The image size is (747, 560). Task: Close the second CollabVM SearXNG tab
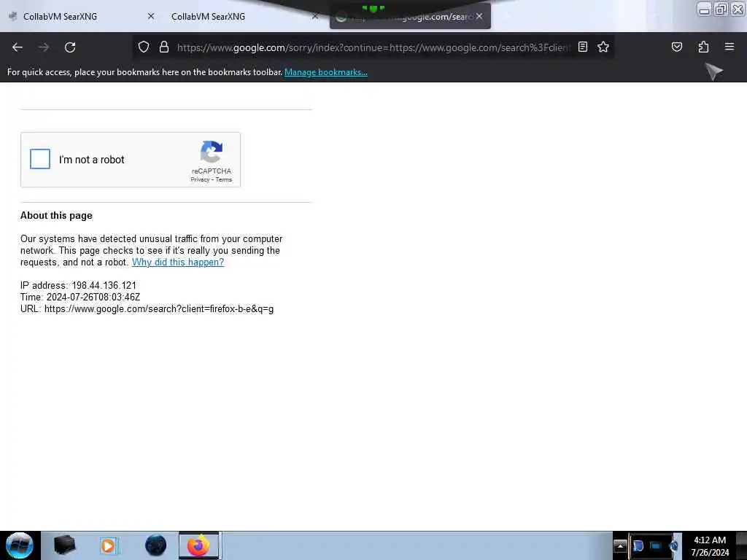pyautogui.click(x=315, y=16)
